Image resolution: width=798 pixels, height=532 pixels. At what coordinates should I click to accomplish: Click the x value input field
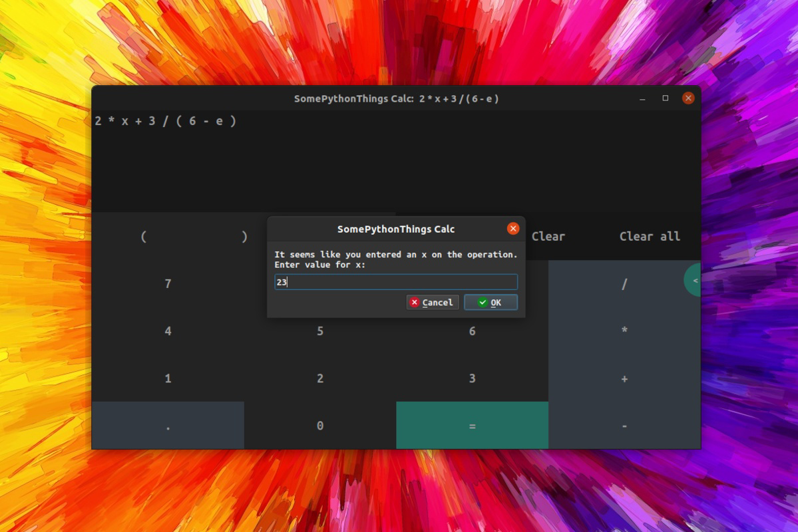tap(396, 282)
